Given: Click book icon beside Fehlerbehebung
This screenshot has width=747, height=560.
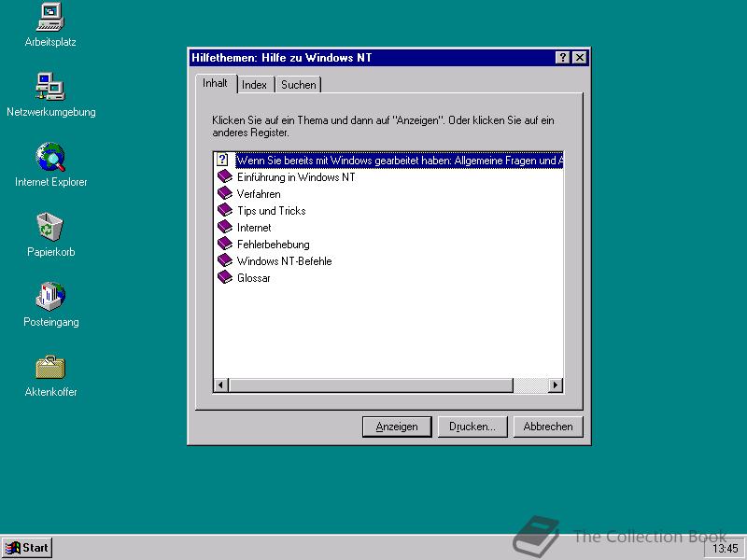Looking at the screenshot, I should pyautogui.click(x=225, y=244).
